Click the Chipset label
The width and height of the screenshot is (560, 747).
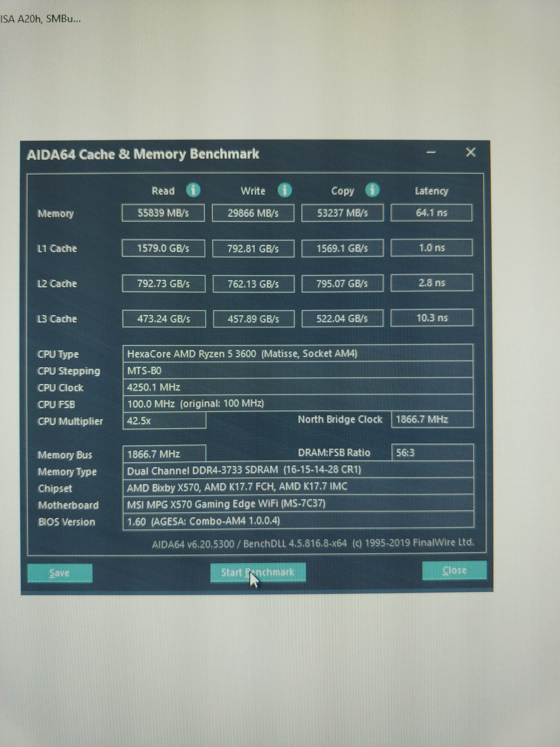coord(55,489)
